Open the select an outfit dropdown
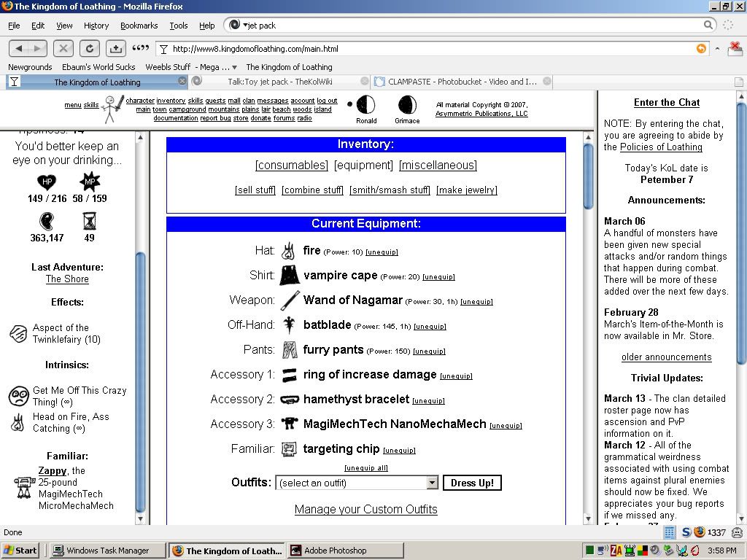Image resolution: width=747 pixels, height=560 pixels. pos(357,483)
